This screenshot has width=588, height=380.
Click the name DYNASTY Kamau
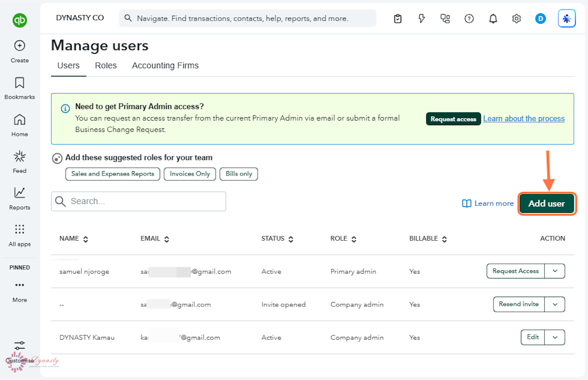pos(87,337)
